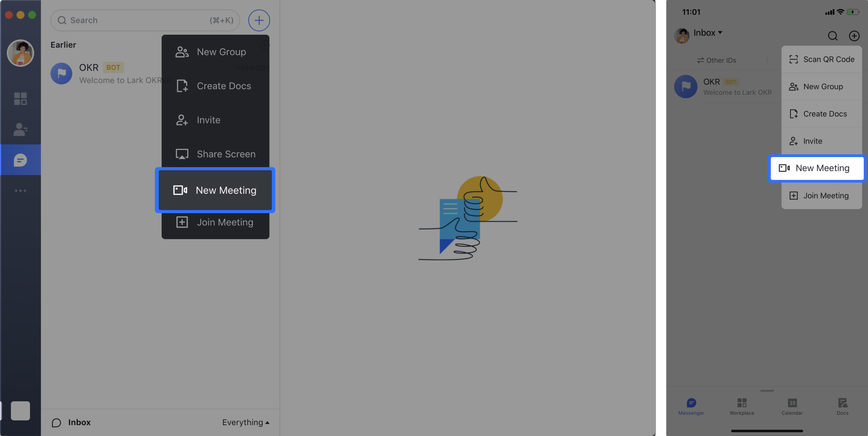Tap Other IDs switch link
Viewport: 868px width, 436px height.
tap(717, 60)
